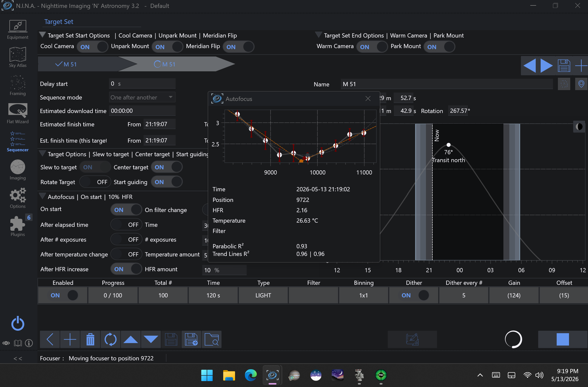The width and height of the screenshot is (588, 387).
Task: Load coordinates from planetarium icon
Action: (564, 84)
